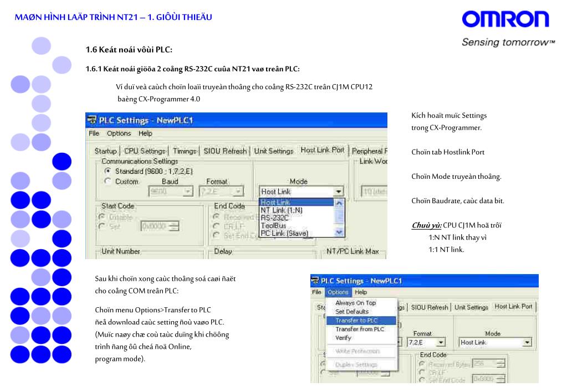The height and width of the screenshot is (392, 567).
Task: Click the OMRON logo
Action: [x=505, y=19]
